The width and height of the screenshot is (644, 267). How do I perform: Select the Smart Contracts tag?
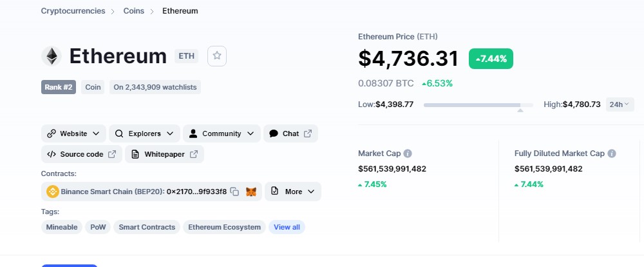pos(147,227)
